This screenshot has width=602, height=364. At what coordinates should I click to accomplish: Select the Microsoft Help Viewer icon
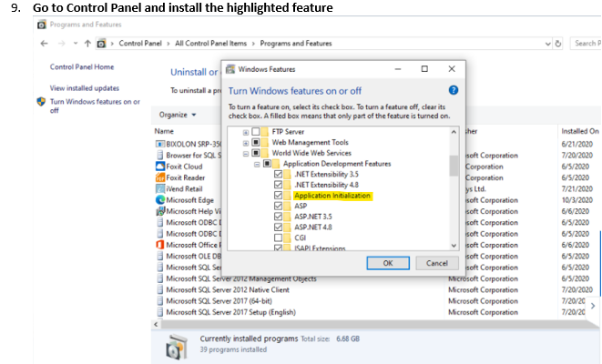pos(160,211)
